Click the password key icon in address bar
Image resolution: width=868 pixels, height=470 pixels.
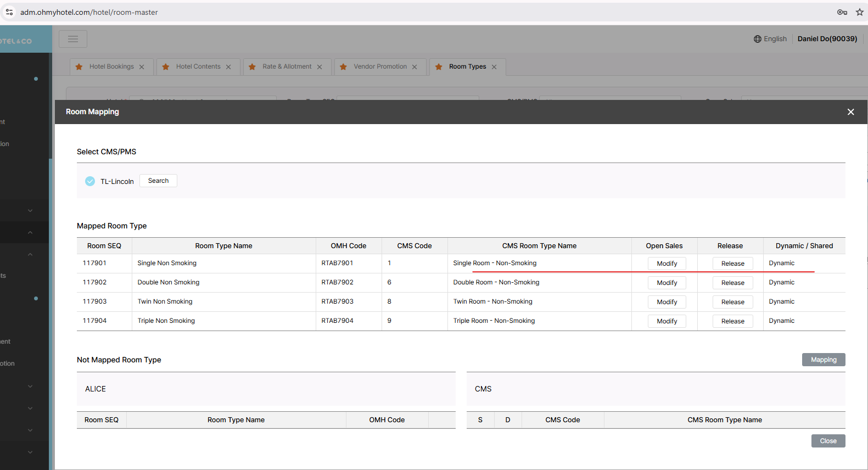pos(842,12)
